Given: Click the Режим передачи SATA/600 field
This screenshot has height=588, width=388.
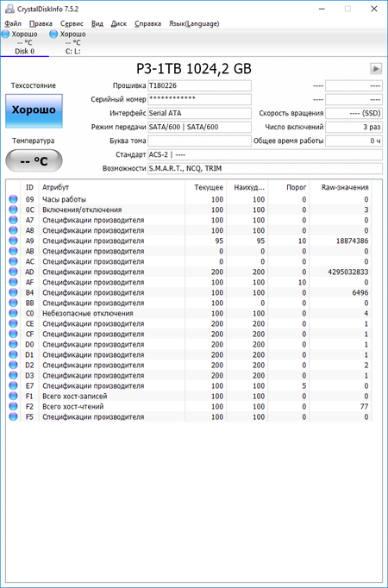Looking at the screenshot, I should tap(199, 127).
